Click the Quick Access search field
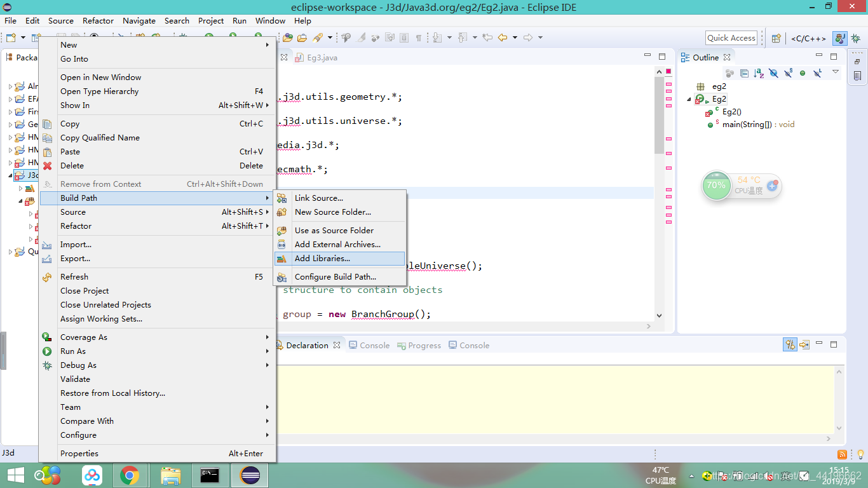This screenshot has height=488, width=868. 731,38
